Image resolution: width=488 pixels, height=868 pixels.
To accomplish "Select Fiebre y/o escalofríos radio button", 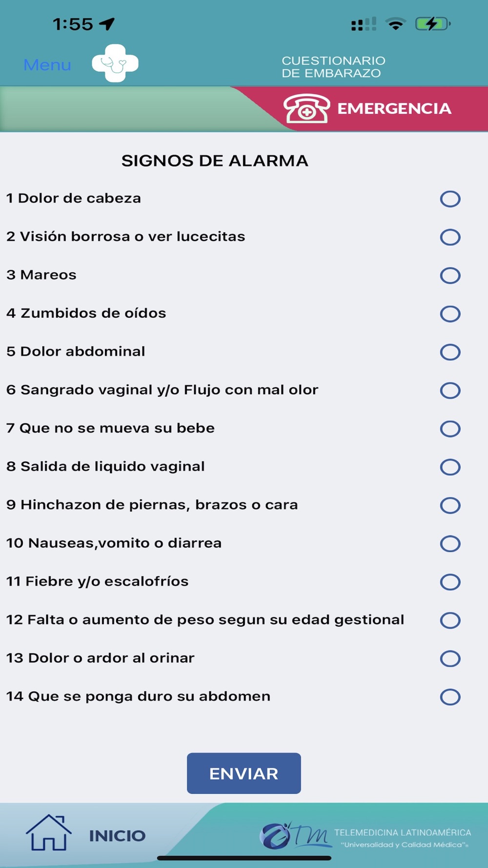I will pyautogui.click(x=450, y=582).
